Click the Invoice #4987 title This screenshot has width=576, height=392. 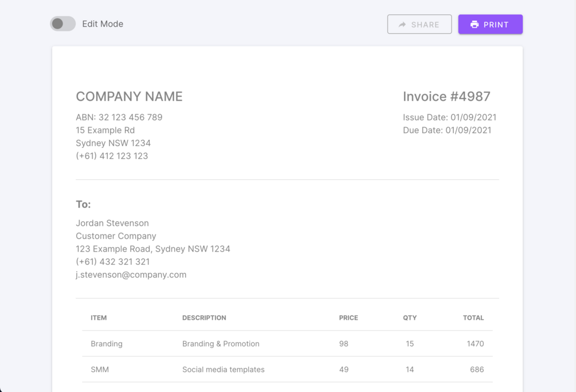[x=446, y=97]
